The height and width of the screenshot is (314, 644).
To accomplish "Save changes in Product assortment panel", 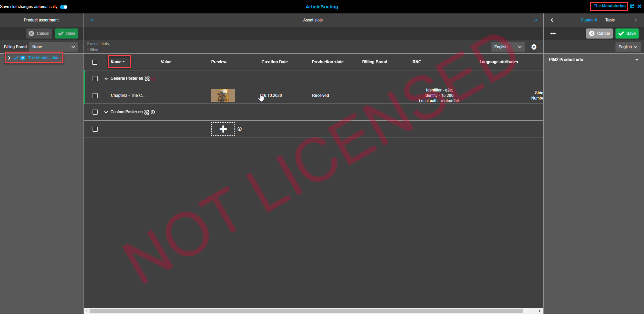I will [x=66, y=34].
